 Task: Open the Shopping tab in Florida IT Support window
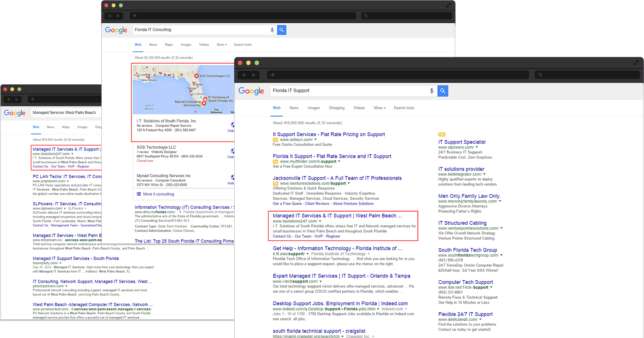337,108
